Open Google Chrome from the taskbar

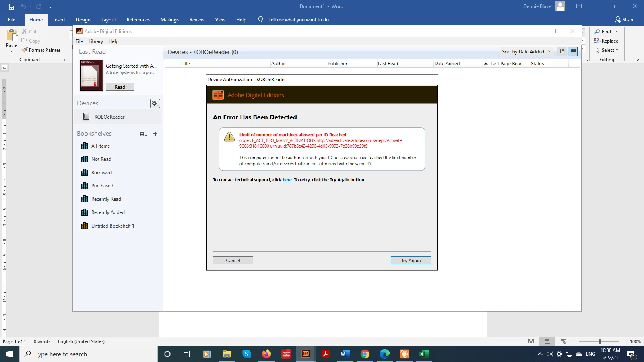pos(365,354)
